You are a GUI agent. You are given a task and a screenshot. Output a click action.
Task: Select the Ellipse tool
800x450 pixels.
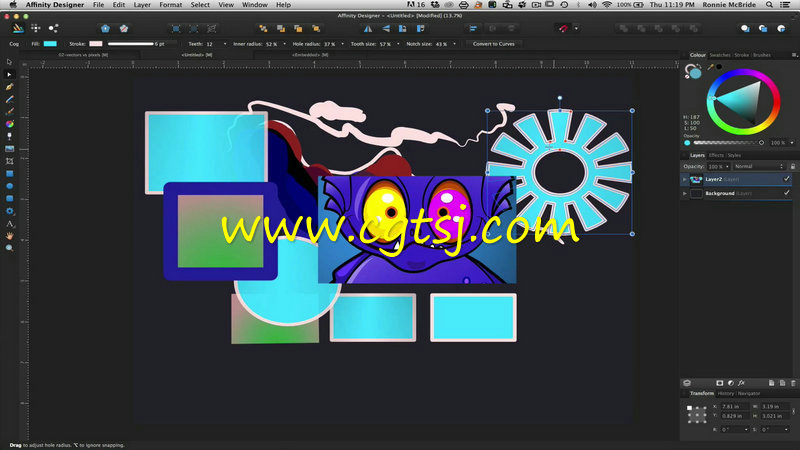9,186
